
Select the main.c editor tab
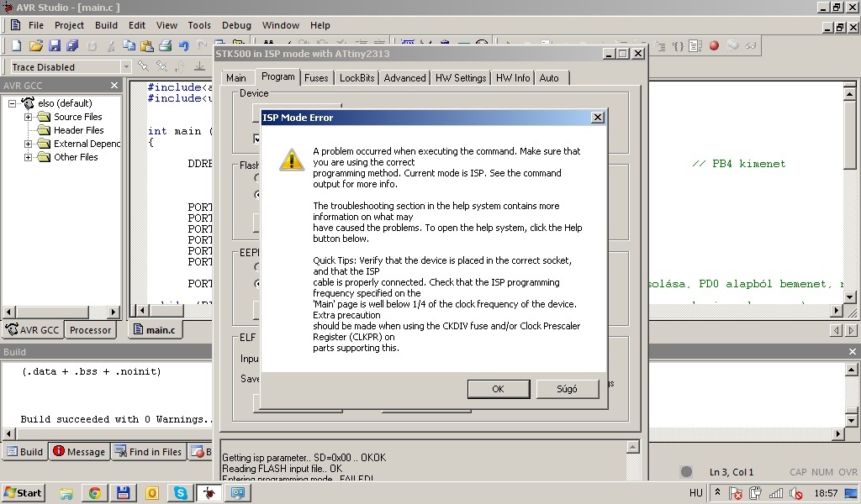[155, 330]
